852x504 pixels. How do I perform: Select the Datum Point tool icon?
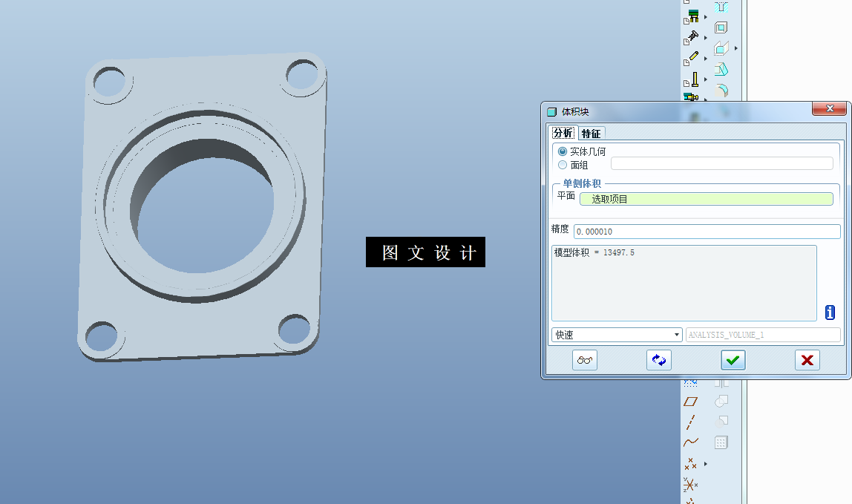point(691,464)
